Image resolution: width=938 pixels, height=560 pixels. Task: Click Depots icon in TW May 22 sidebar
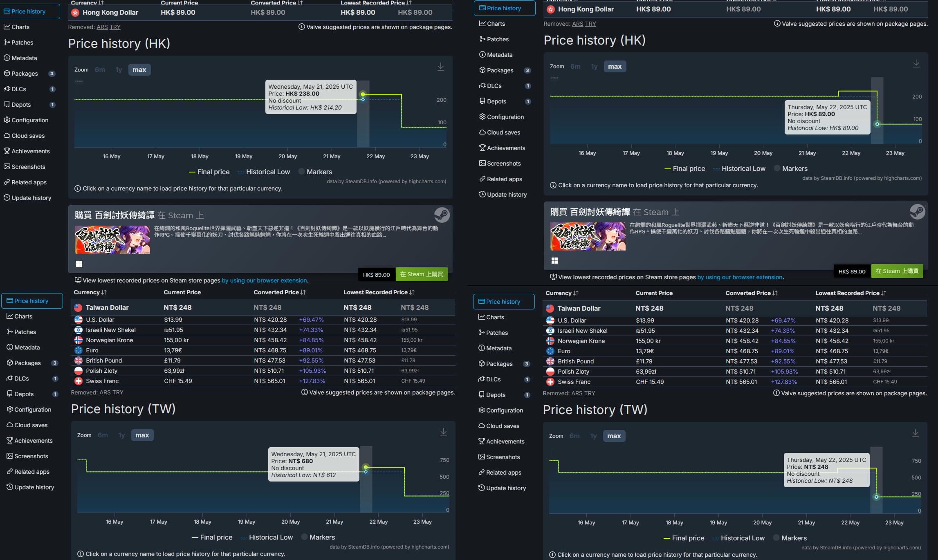(x=482, y=394)
